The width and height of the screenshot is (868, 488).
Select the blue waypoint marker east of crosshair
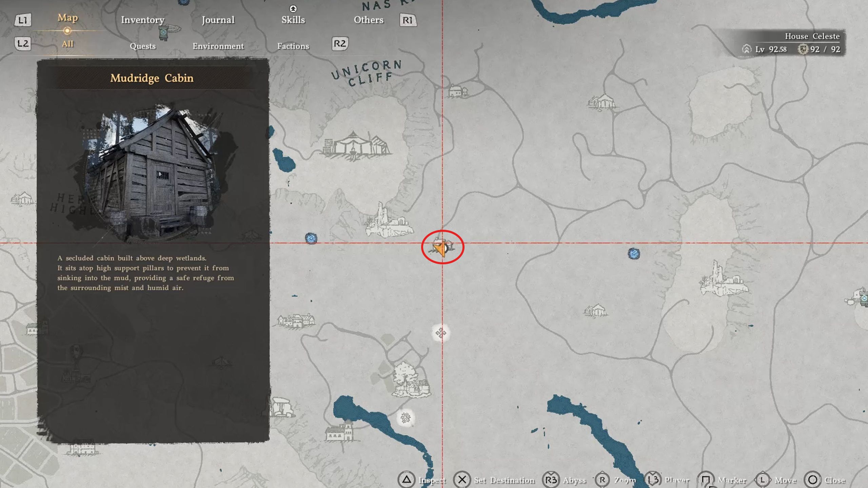[634, 253]
